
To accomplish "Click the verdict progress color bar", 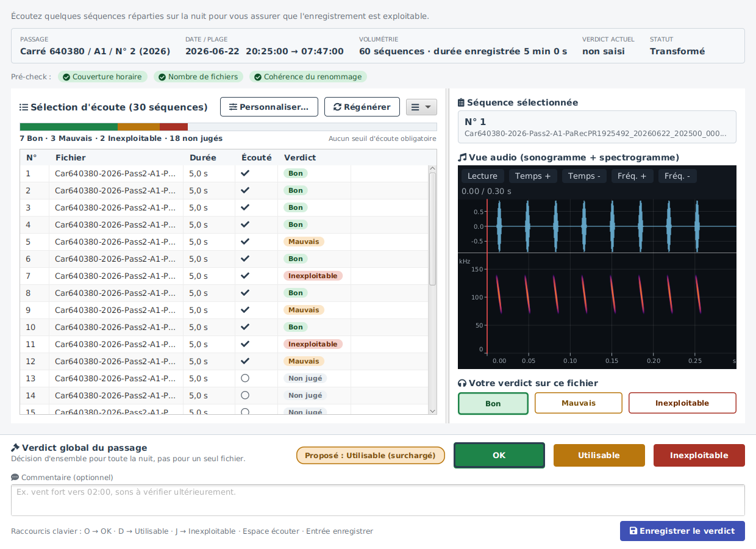I will tap(228, 127).
